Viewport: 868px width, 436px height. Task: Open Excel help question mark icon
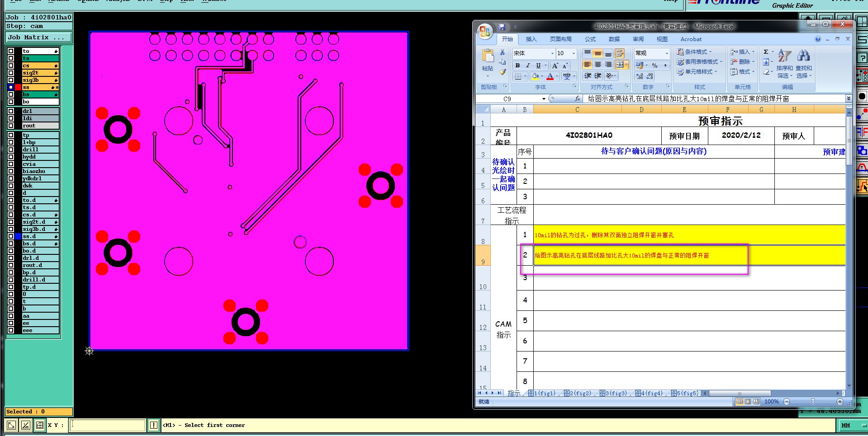818,39
